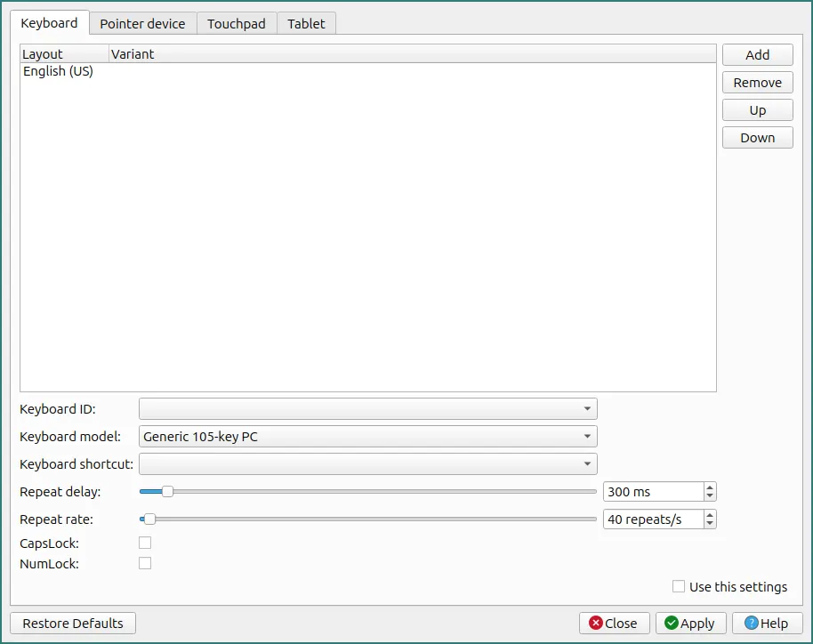Increase repeat delay with up arrow
Viewport: 813px width, 644px height.
[710, 487]
